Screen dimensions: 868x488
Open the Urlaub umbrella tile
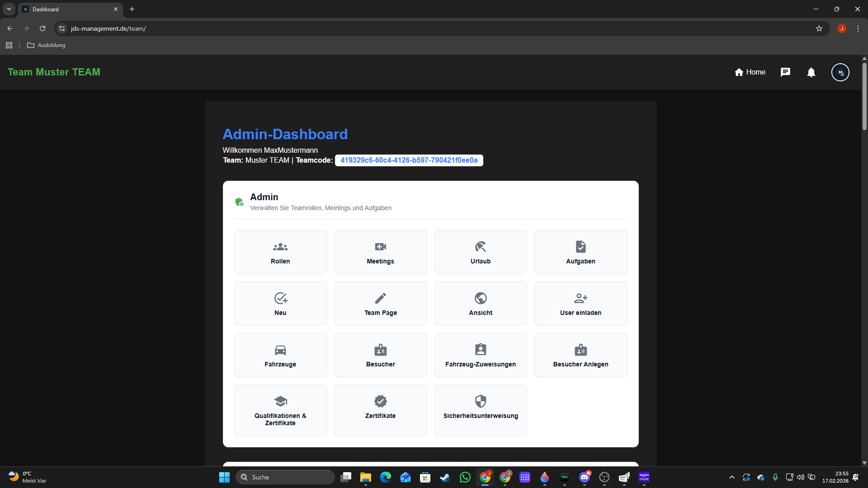coord(481,252)
